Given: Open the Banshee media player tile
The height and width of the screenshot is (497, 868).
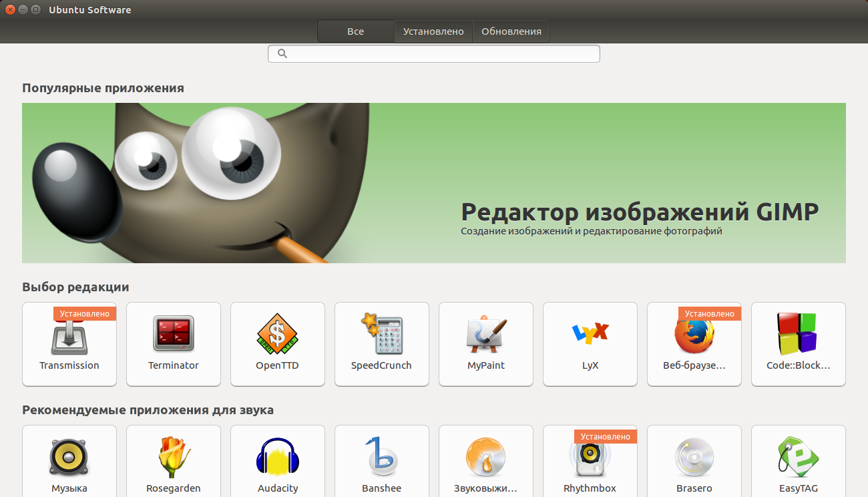Looking at the screenshot, I should click(x=382, y=462).
